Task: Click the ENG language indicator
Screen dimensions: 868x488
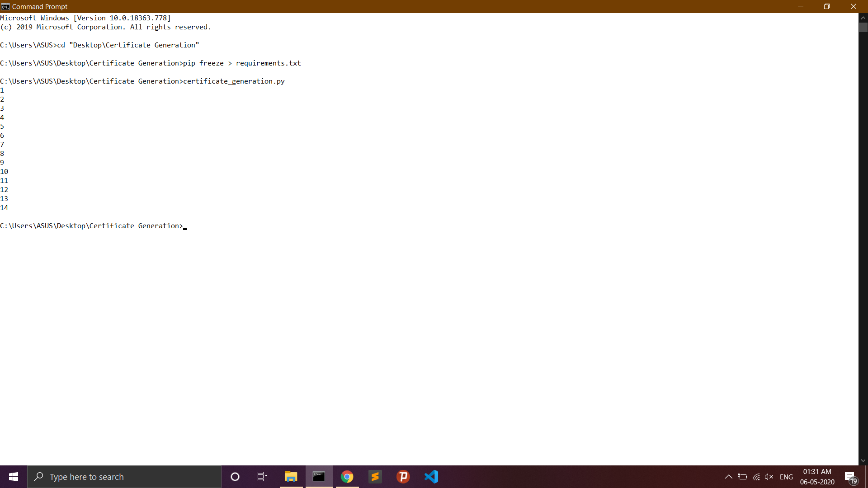Action: pyautogui.click(x=786, y=477)
